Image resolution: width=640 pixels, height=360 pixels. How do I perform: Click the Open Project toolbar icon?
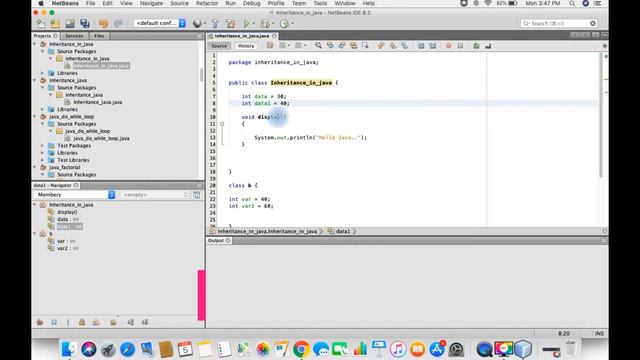point(70,24)
